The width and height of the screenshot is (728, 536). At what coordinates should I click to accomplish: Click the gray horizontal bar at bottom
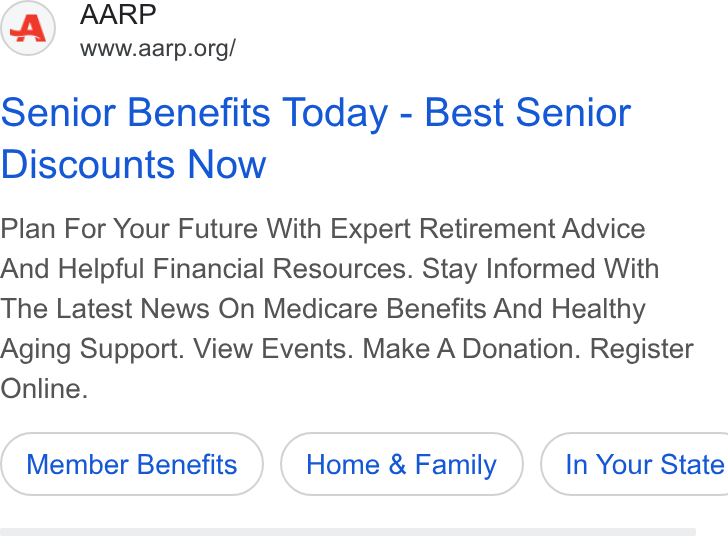[x=348, y=532]
